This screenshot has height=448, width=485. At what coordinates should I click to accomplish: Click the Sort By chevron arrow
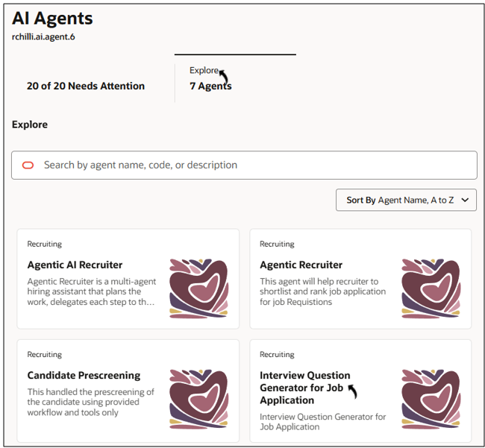click(x=466, y=200)
